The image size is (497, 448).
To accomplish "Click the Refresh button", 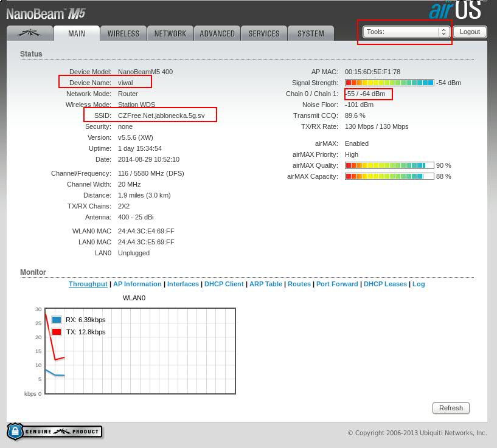I will tap(451, 408).
